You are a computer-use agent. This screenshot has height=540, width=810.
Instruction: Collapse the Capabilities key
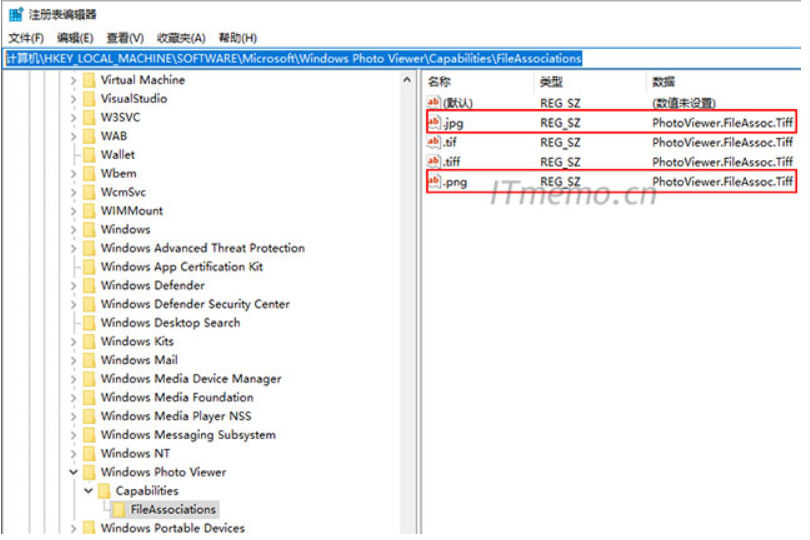(88, 491)
